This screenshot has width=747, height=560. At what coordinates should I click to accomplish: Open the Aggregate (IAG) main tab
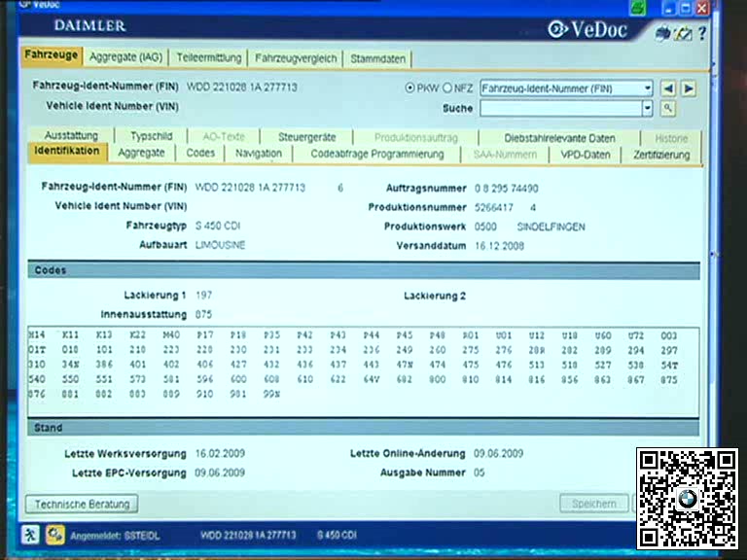125,57
